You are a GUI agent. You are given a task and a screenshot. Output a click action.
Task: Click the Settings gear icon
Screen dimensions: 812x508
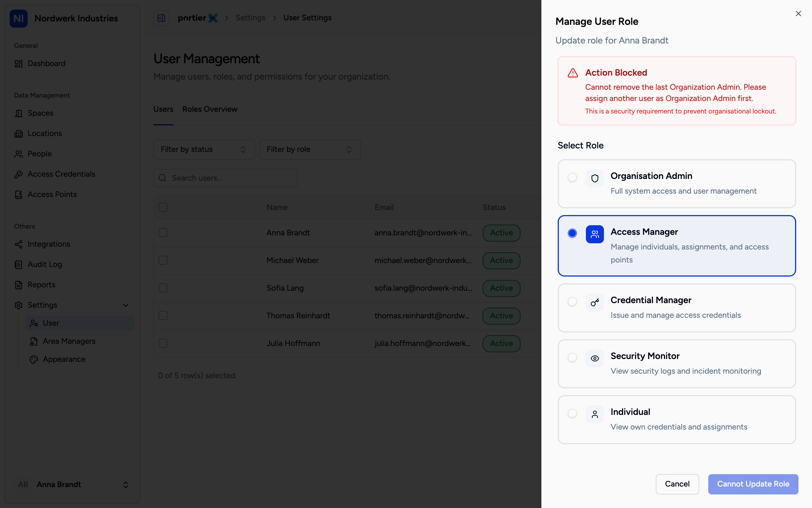click(18, 305)
